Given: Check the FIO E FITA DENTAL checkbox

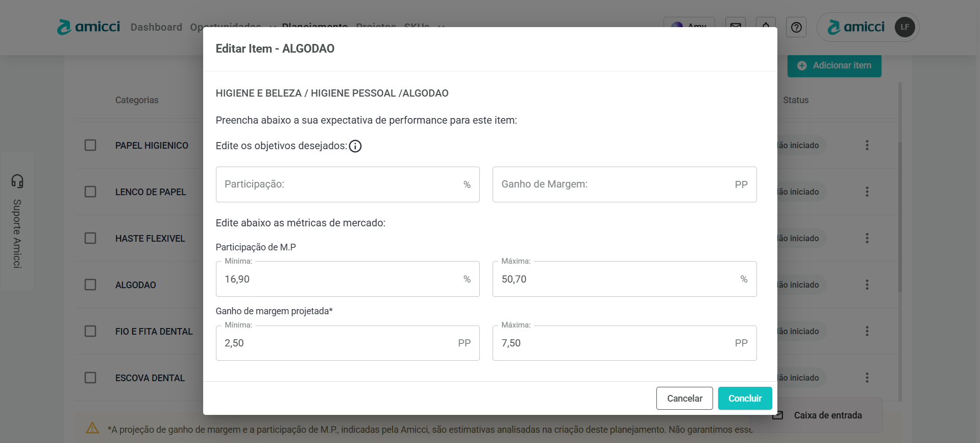Looking at the screenshot, I should pyautogui.click(x=90, y=331).
